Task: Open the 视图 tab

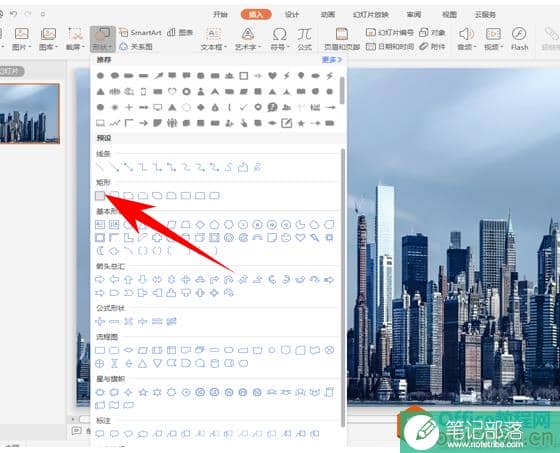Action: 450,15
